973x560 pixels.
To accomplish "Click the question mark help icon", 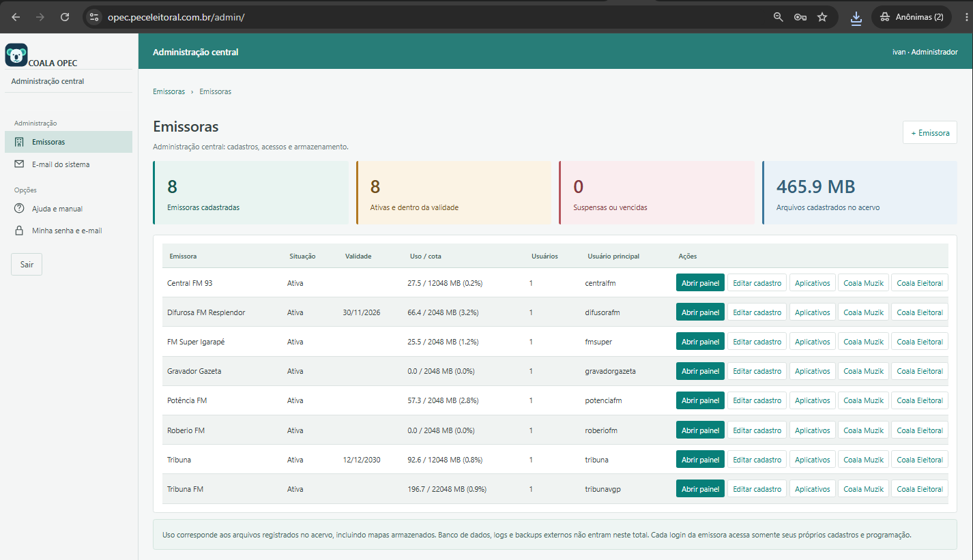I will click(x=19, y=209).
